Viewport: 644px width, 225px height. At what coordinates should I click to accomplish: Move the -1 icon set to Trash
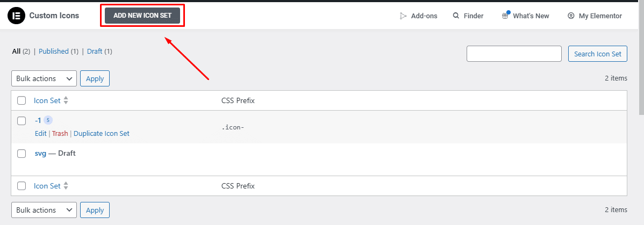point(60,134)
